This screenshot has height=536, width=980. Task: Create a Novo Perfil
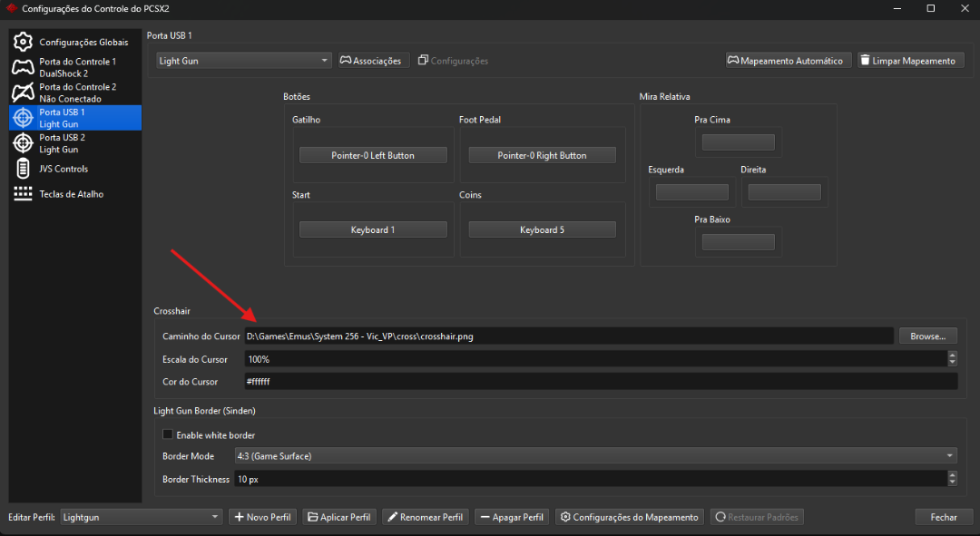point(262,517)
